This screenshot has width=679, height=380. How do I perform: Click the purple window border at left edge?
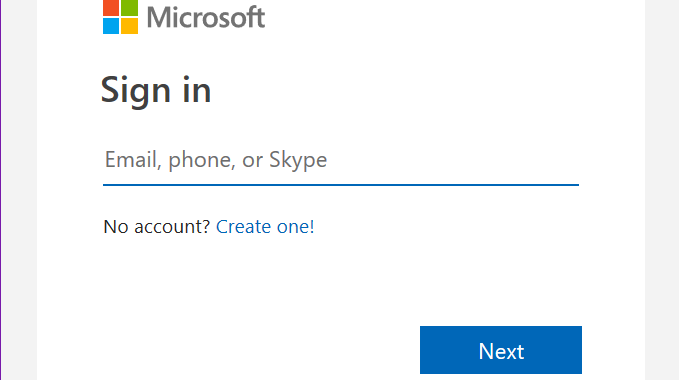point(1,190)
